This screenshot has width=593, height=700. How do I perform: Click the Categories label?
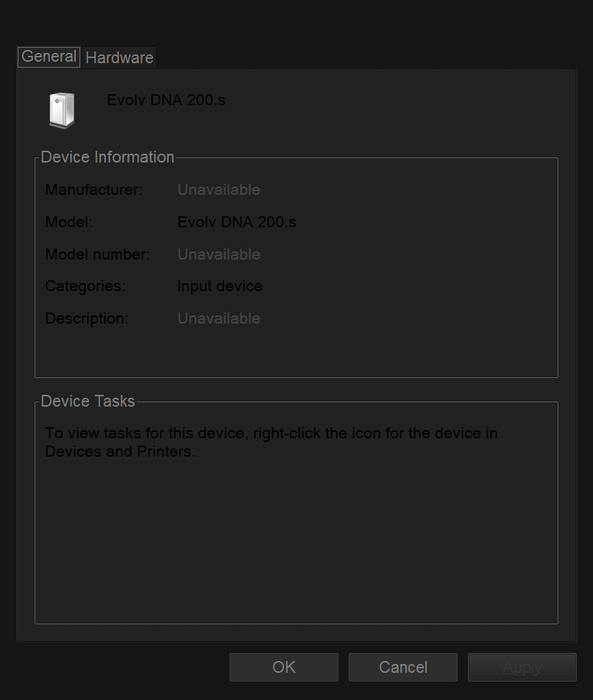coord(85,286)
